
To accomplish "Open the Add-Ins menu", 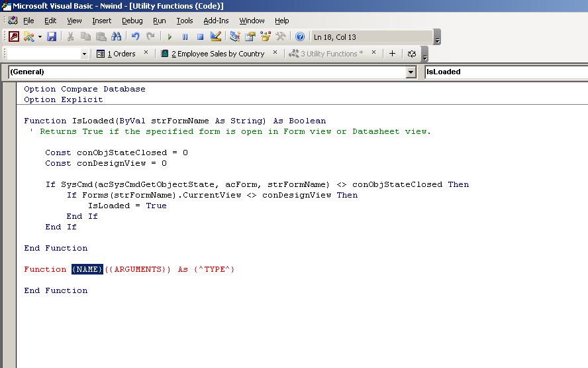I will pos(216,21).
